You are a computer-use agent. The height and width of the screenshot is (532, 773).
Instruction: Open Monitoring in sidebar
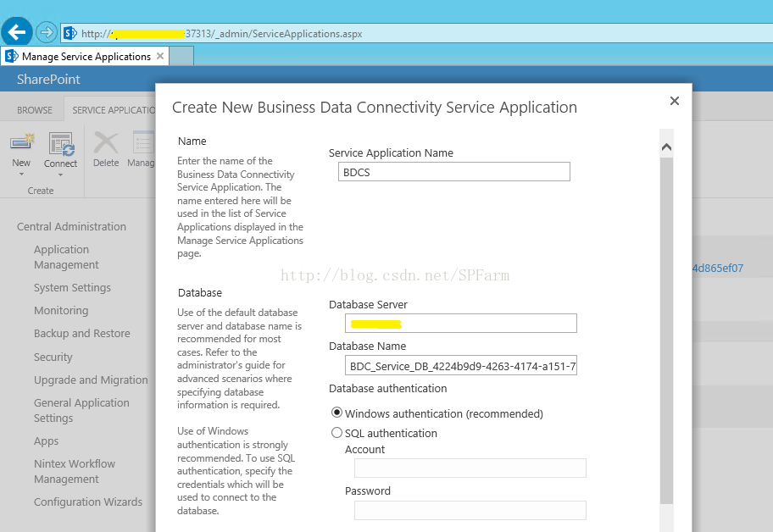(x=61, y=310)
